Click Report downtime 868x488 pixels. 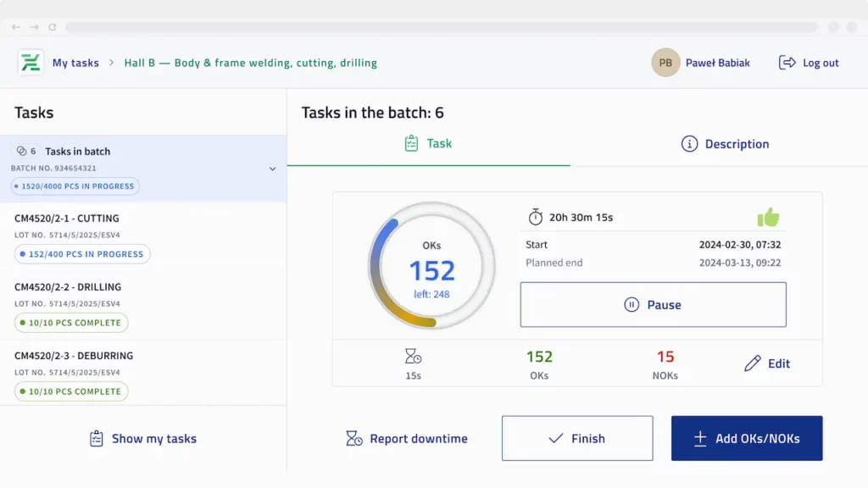[407, 438]
